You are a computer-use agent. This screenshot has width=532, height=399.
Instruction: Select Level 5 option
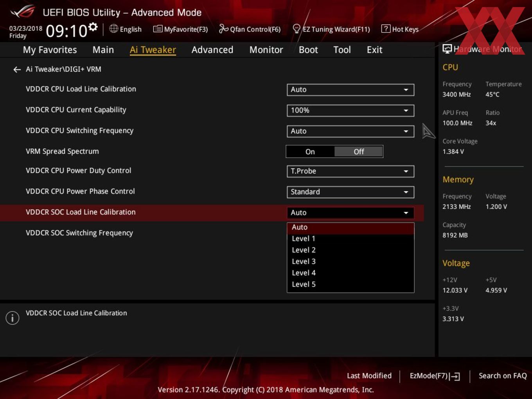(350, 284)
